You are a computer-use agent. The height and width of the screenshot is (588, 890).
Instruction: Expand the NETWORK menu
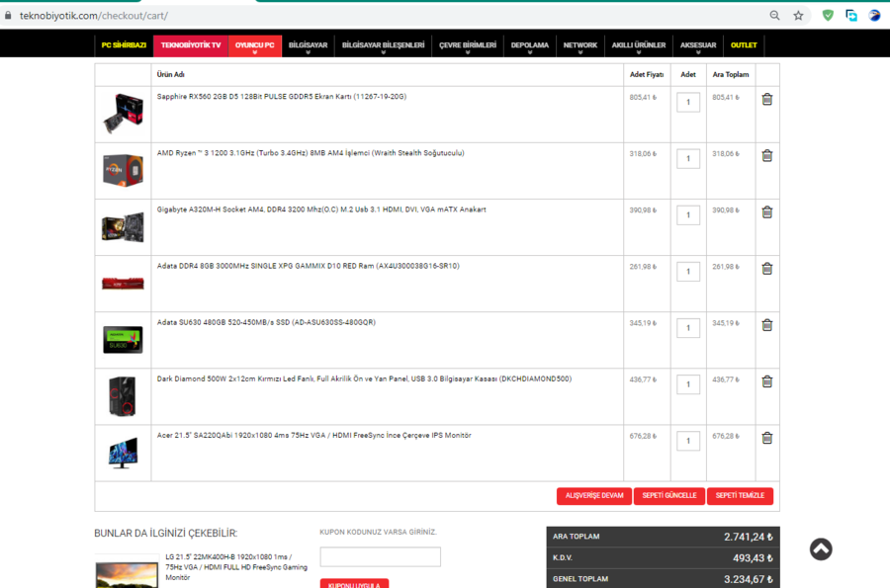tap(580, 45)
